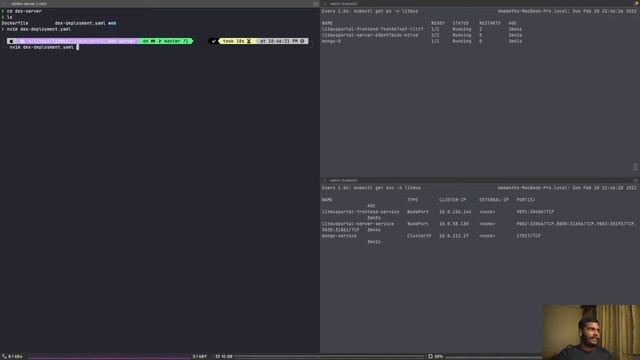Click the 'RESTARTS' column header in the pods pane

490,23
